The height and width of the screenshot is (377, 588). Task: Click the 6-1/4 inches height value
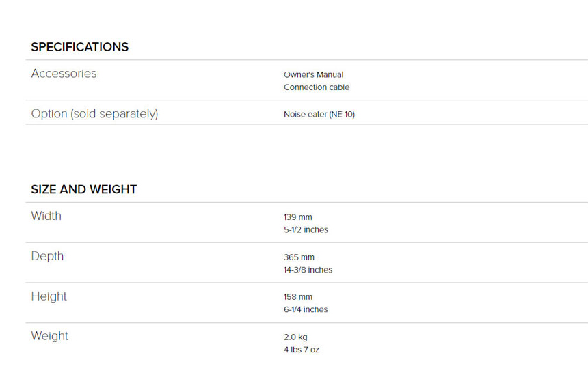[x=306, y=309]
